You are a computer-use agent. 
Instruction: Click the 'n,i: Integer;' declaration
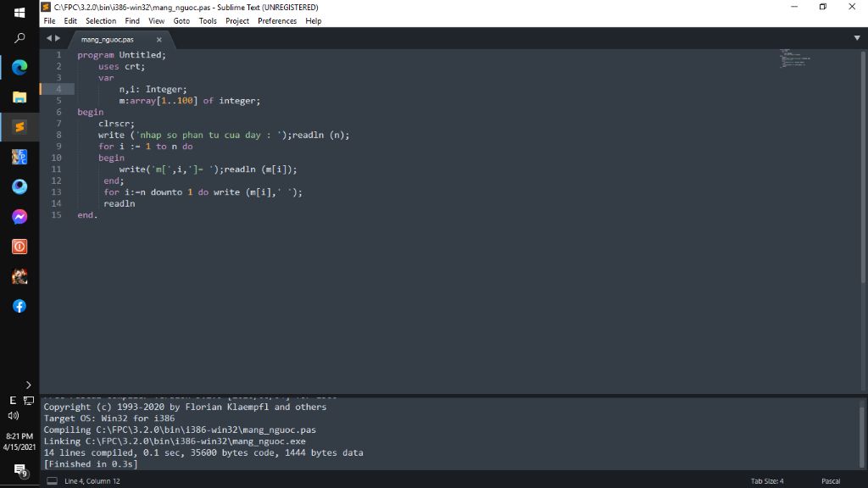153,89
